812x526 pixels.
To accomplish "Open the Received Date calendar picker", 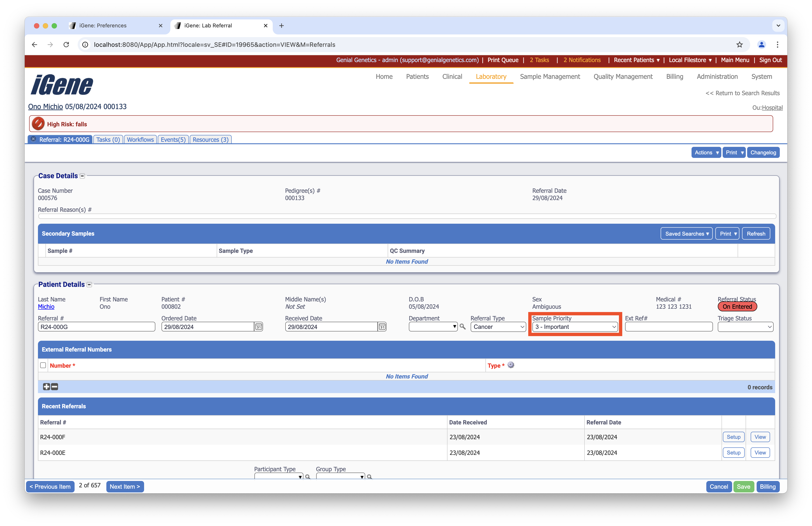I will pos(382,327).
